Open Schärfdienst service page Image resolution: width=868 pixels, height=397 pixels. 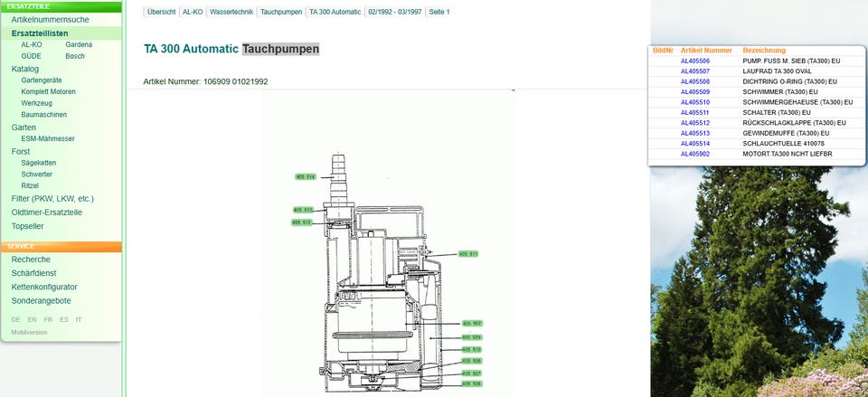pos(33,273)
